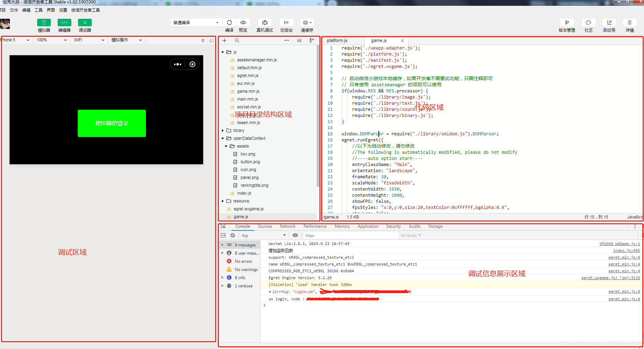Switch to the platform.js tab

tap(337, 40)
